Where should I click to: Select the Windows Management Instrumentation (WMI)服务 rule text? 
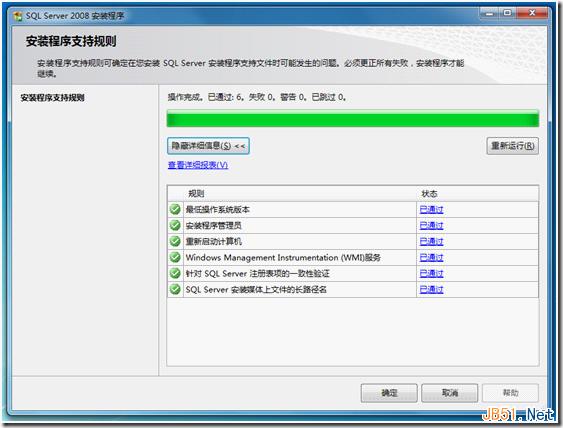click(x=283, y=257)
